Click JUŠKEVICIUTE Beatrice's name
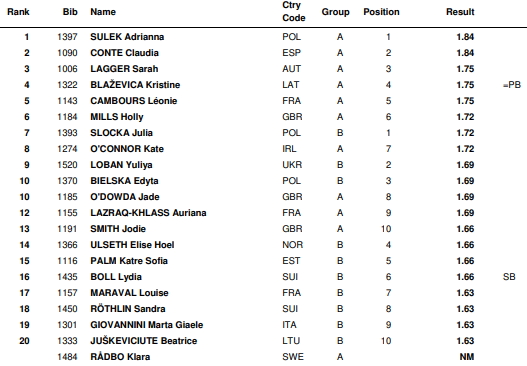 click(x=144, y=340)
